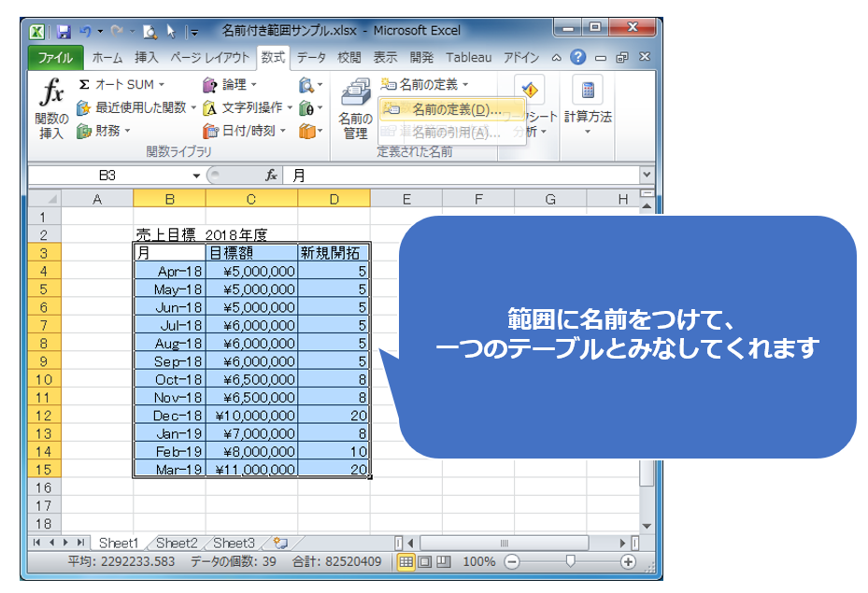Click the Insert Function (関数の挿入) button
Screen dimensions: 868x593
tap(52, 110)
